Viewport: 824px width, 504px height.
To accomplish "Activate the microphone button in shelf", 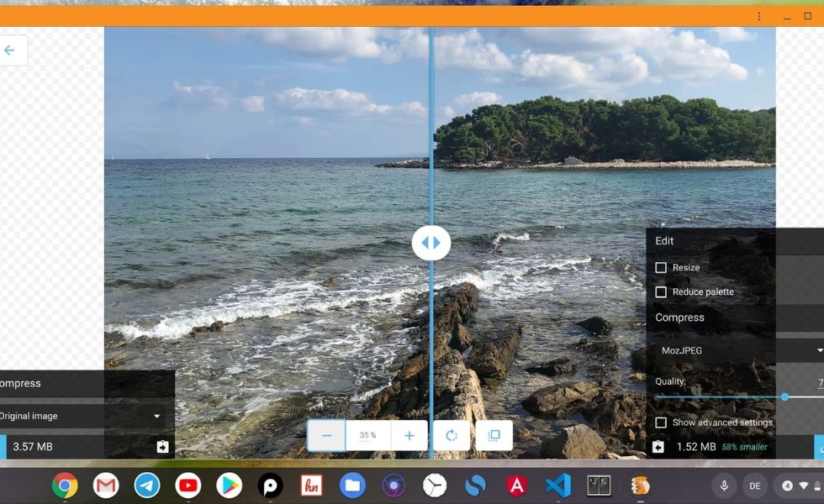I will pos(724,486).
